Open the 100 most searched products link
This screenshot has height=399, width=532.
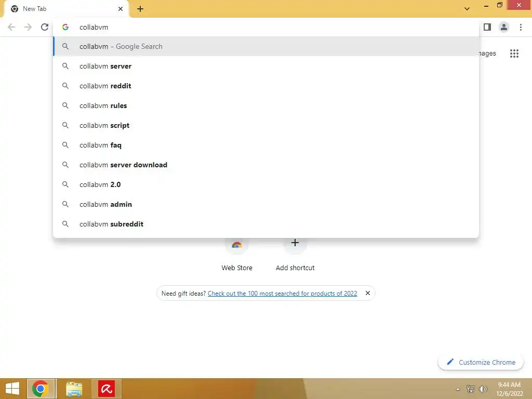point(282,294)
